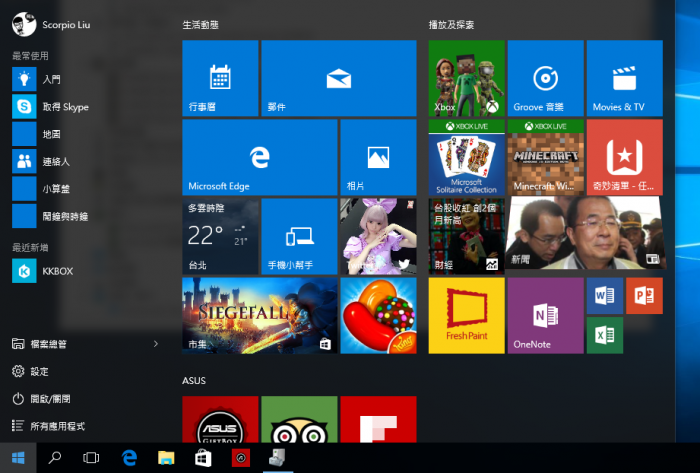Open the Excel tile
The height and width of the screenshot is (473, 700).
(604, 335)
